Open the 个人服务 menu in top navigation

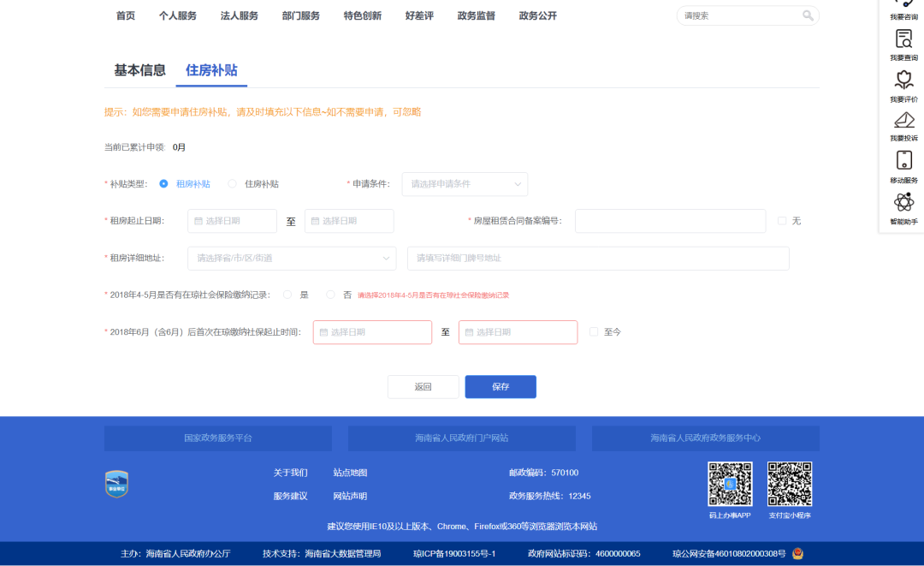point(178,15)
